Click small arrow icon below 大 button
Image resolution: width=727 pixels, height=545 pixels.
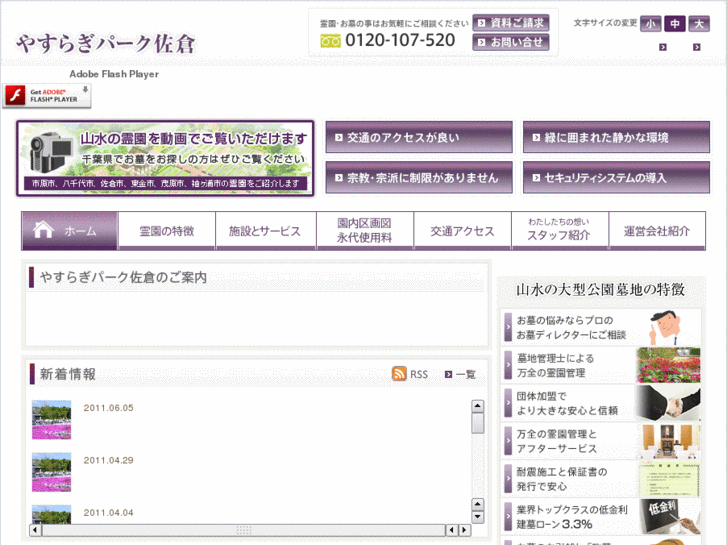[x=697, y=47]
